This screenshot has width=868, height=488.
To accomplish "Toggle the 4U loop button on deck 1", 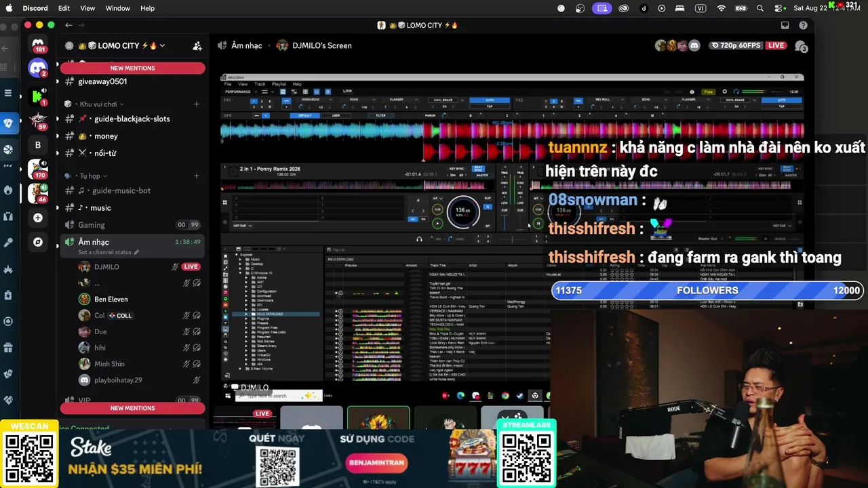I will pos(413,219).
